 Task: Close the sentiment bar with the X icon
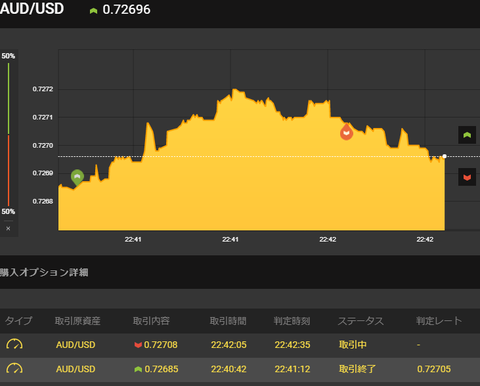(x=8, y=228)
